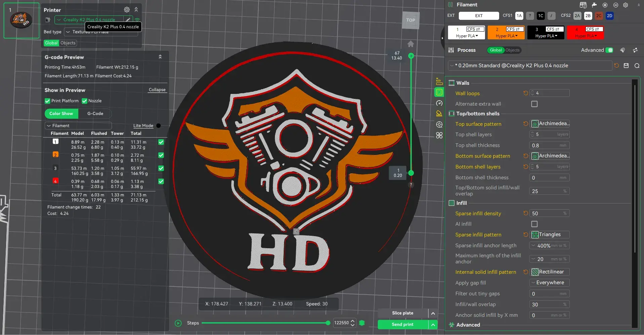
Task: Collapse the Printer panel with double-chevron
Action: (x=136, y=10)
